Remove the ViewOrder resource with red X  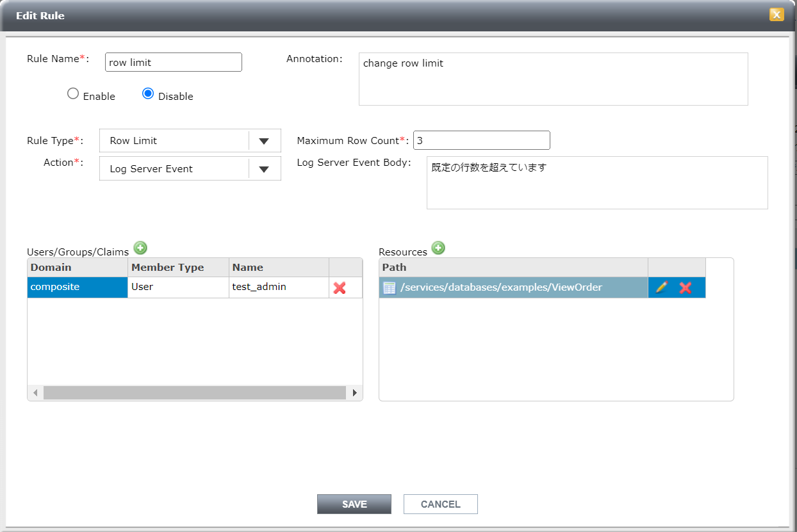[686, 287]
